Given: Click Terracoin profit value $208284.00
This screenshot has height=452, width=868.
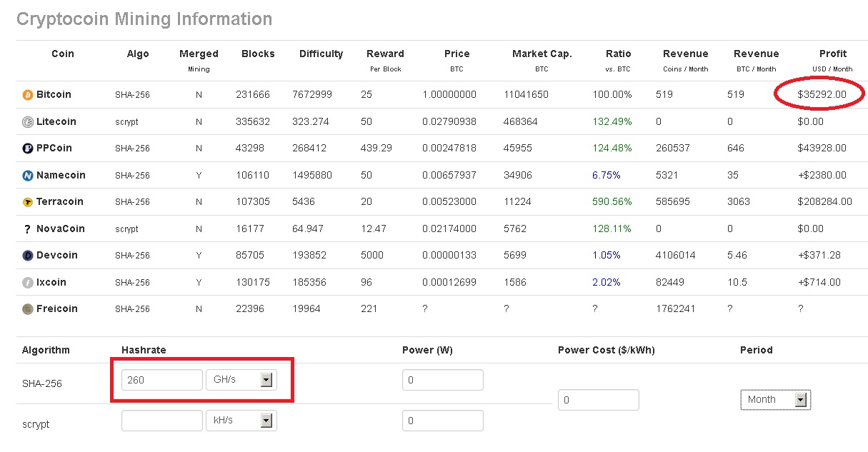Looking at the screenshot, I should (824, 201).
